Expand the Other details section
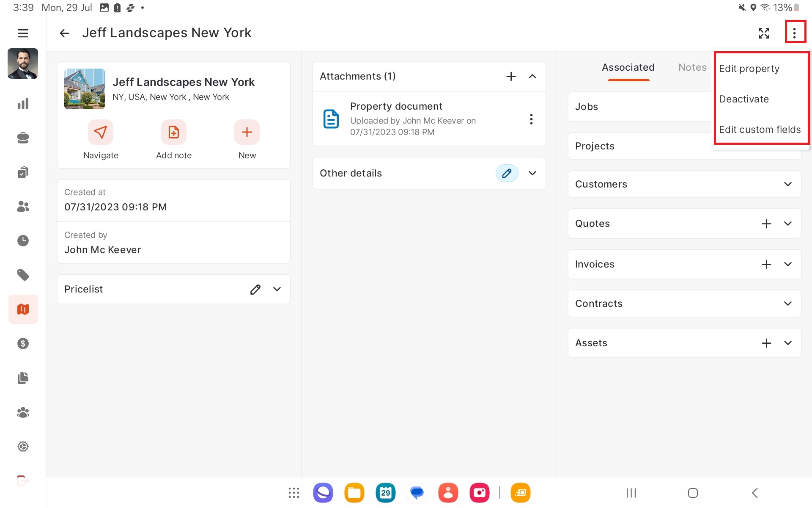Viewport: 812px width, 508px height. (532, 173)
